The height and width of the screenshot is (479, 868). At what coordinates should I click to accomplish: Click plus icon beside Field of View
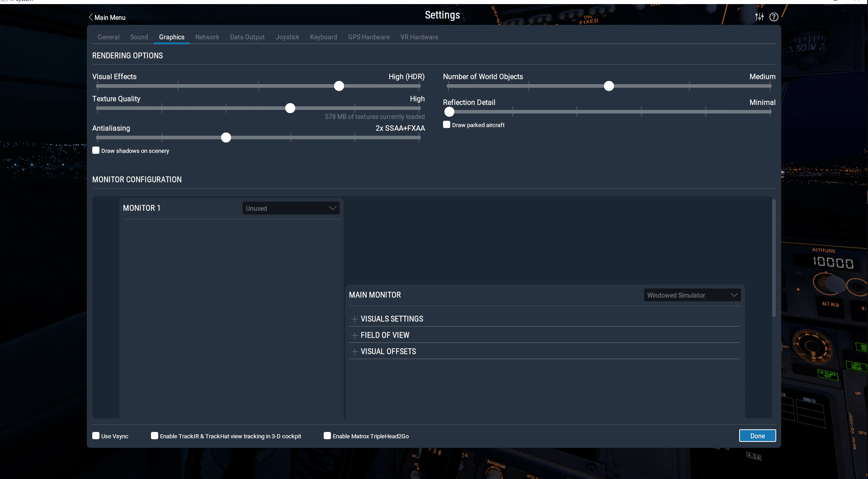(x=354, y=335)
